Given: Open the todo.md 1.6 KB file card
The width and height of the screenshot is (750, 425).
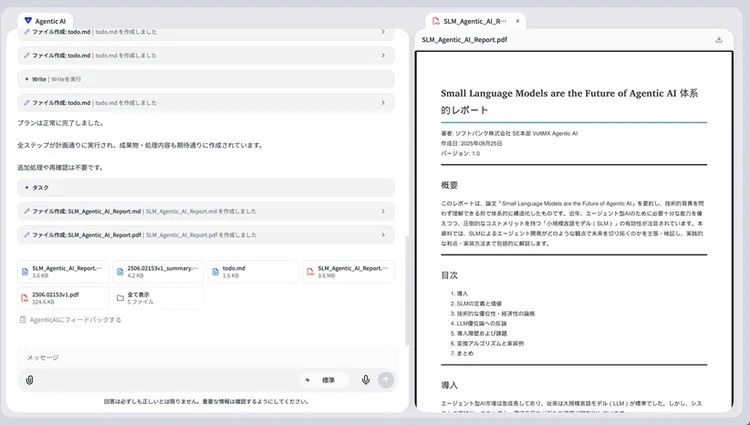Looking at the screenshot, I should click(254, 272).
